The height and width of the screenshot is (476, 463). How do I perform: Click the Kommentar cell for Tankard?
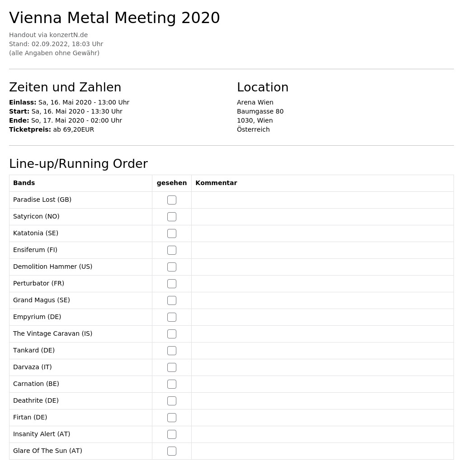(322, 351)
